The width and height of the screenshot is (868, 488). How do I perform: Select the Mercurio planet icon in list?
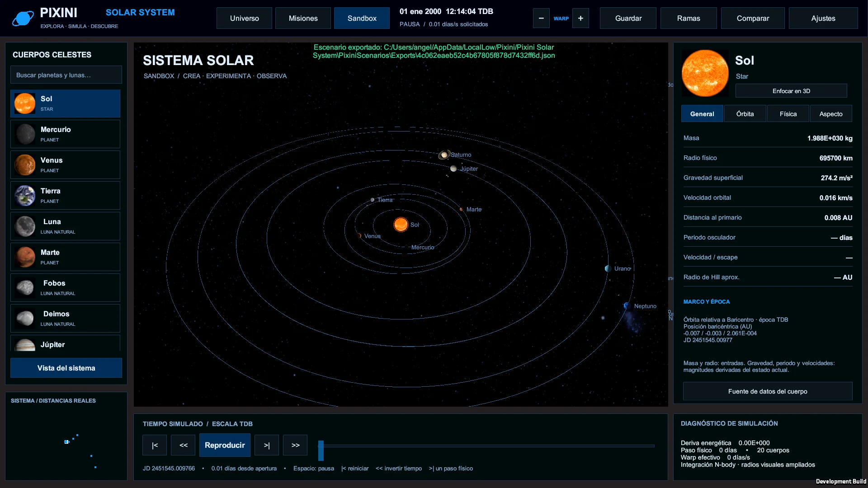(x=25, y=134)
